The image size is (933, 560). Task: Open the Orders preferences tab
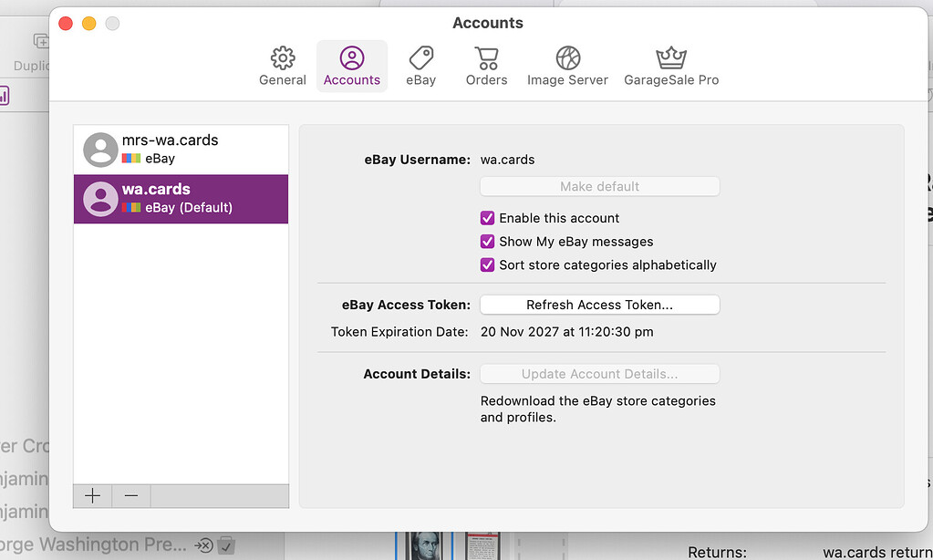pyautogui.click(x=486, y=66)
